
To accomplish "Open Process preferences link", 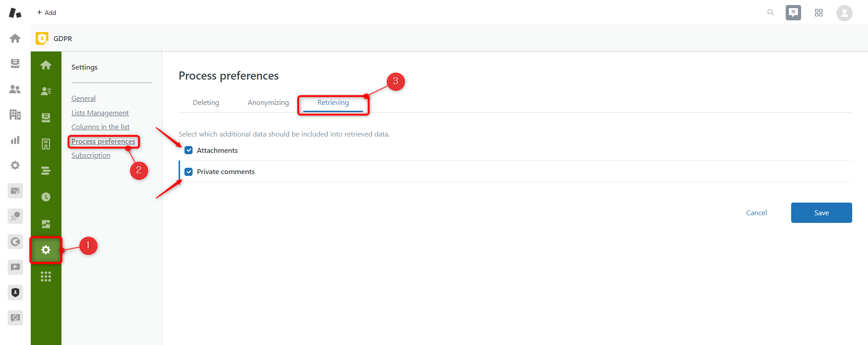I will (103, 142).
